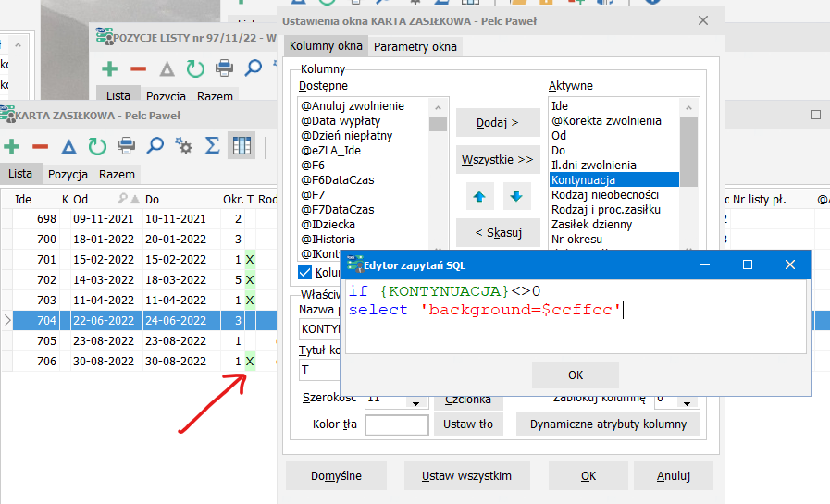Image resolution: width=830 pixels, height=504 pixels.
Task: Open the Zablokuj kolumnę dropdown arrow
Action: [x=687, y=403]
